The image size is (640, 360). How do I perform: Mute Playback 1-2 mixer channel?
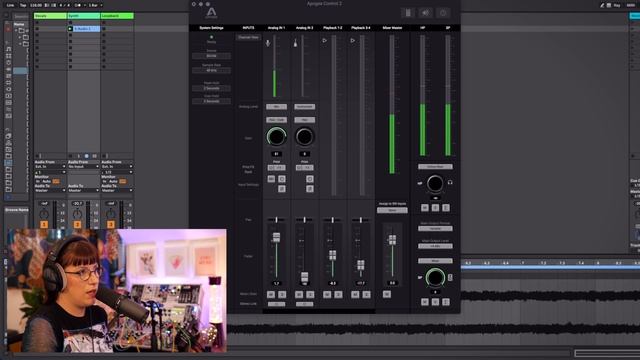tap(327, 294)
